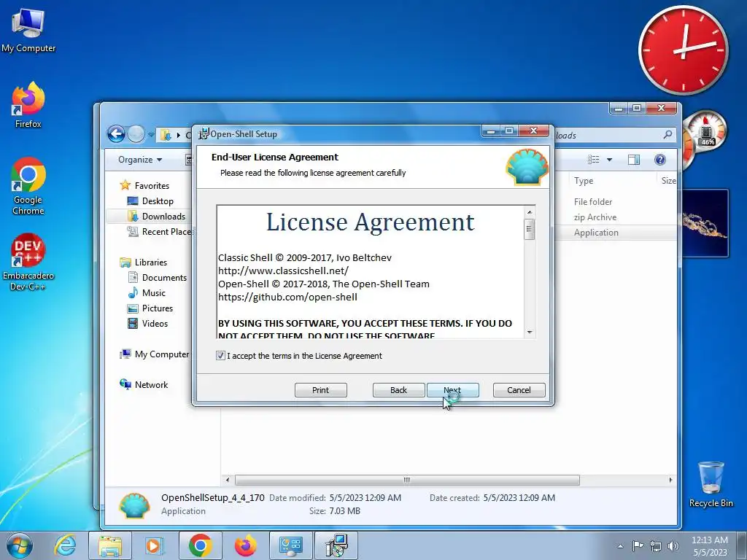Cancel the Open-Shell Setup wizard
Image resolution: width=747 pixels, height=560 pixels.
point(519,390)
